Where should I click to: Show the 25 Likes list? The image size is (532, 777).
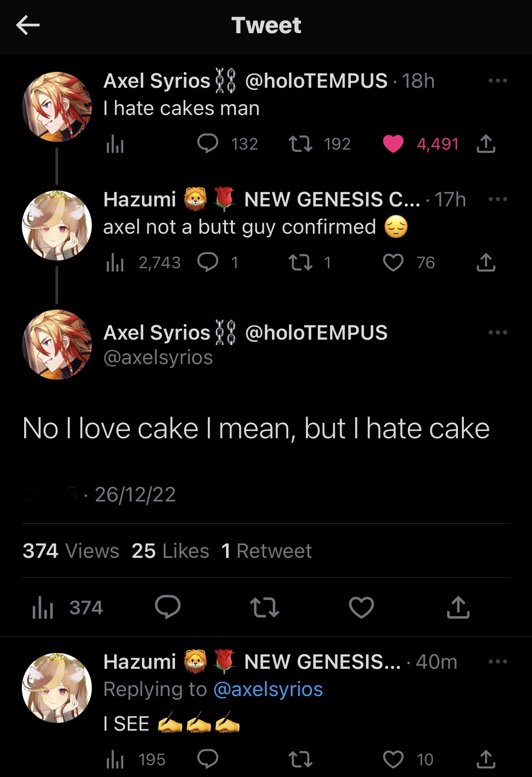coord(170,551)
